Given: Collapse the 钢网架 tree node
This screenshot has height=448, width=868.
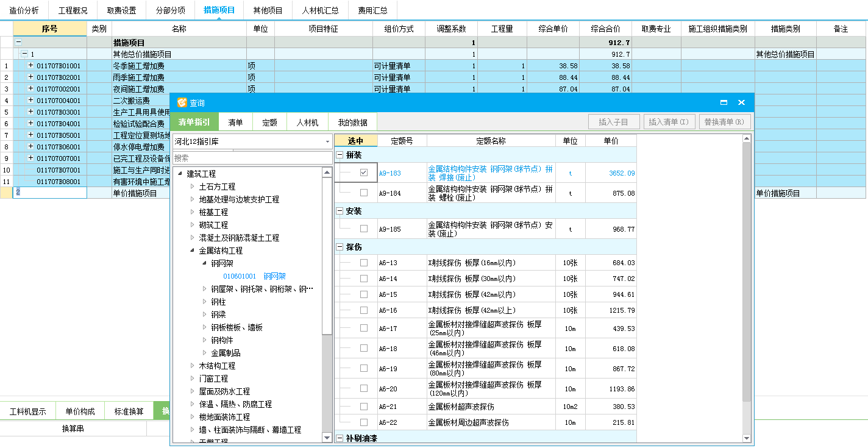Looking at the screenshot, I should click(205, 263).
